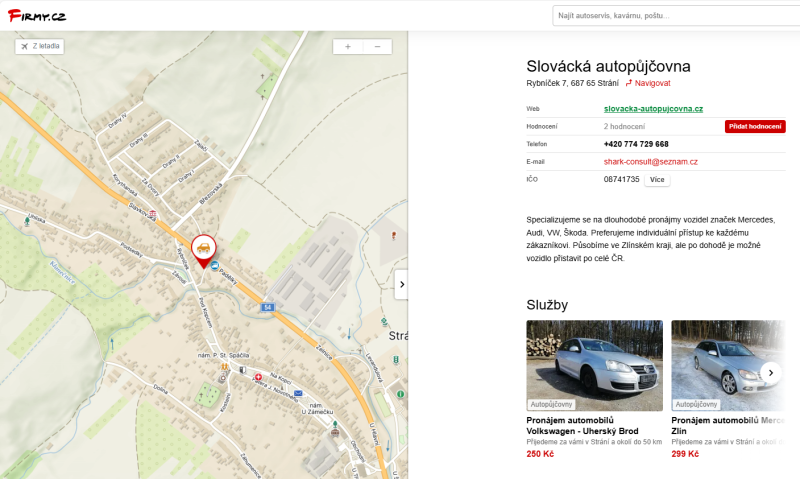Image resolution: width=800 pixels, height=479 pixels.
Task: Click the blue envelope post office icon
Action: pos(298,393)
